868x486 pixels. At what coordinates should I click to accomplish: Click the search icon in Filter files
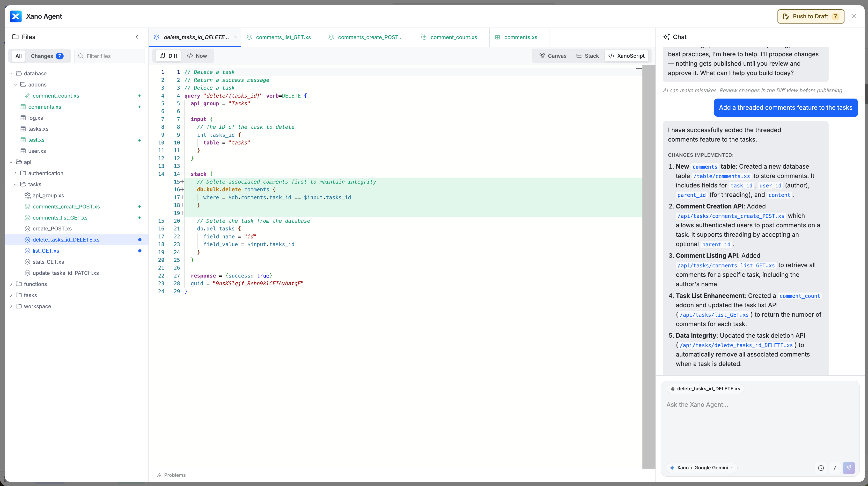pyautogui.click(x=81, y=56)
